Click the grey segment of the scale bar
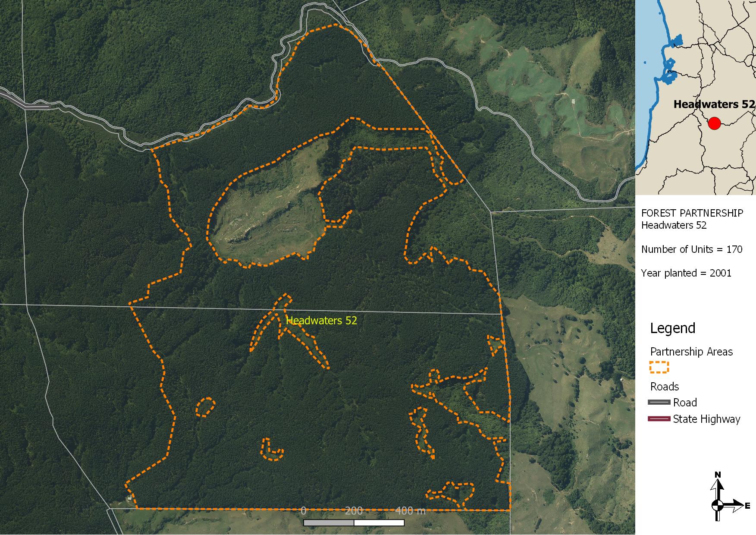 [329, 523]
